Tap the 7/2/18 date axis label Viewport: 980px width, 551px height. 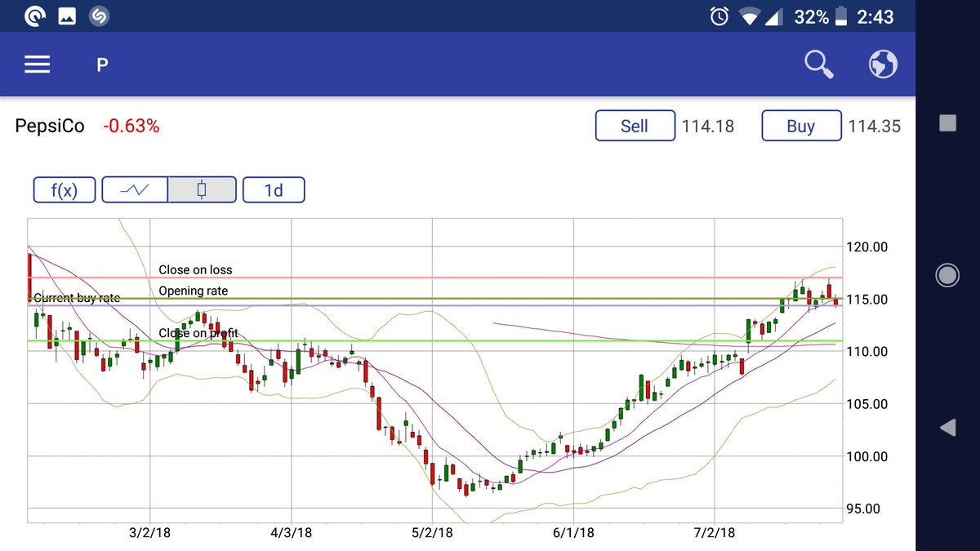(715, 533)
